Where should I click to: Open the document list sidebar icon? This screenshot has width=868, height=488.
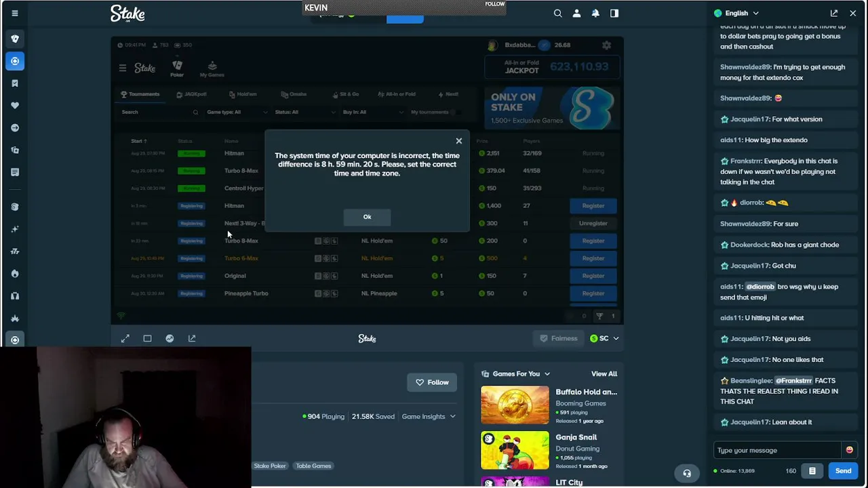[x=15, y=172]
